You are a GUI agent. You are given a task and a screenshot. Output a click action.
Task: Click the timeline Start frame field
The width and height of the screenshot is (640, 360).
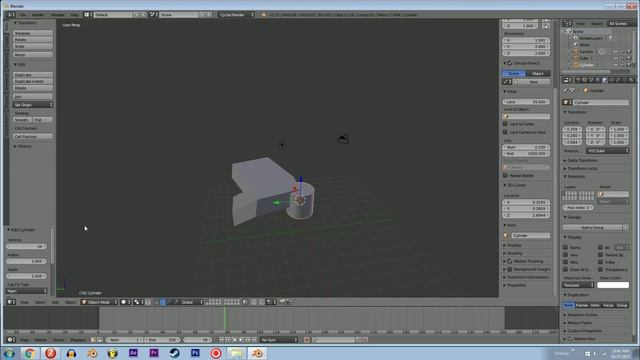coord(124,340)
